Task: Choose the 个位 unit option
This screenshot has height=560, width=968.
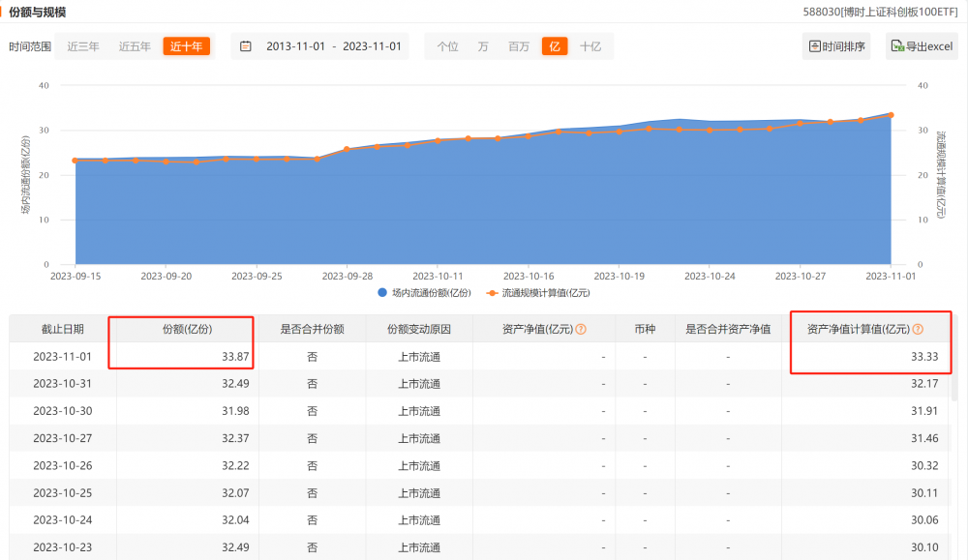Action: click(447, 46)
